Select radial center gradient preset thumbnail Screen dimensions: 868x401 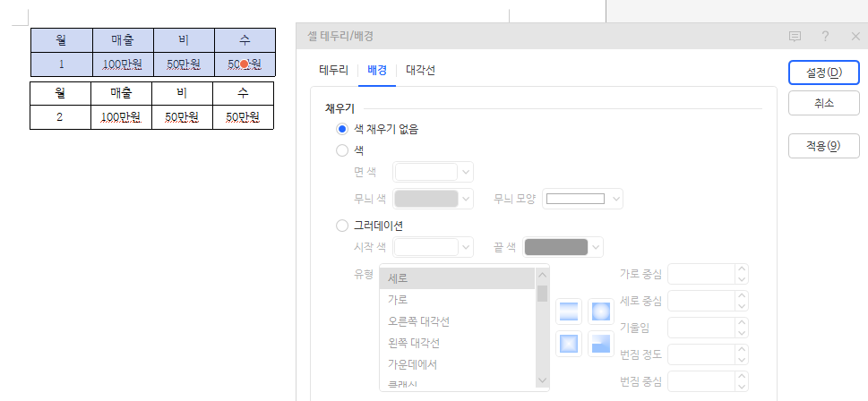click(x=601, y=312)
